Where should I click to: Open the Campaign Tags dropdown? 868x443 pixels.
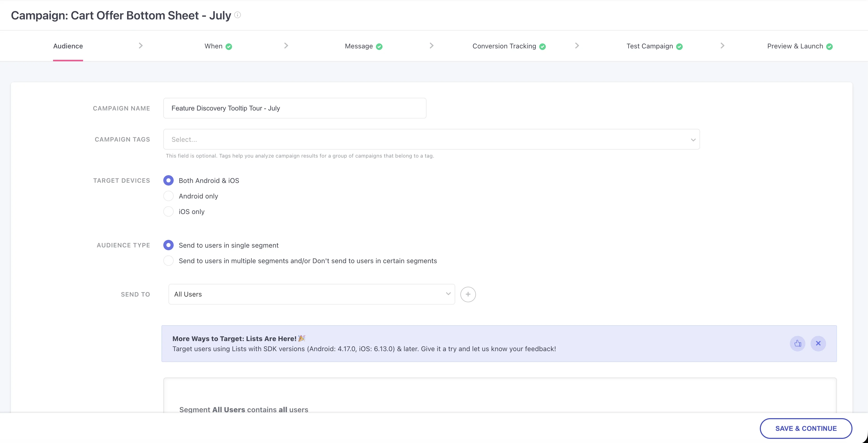(x=431, y=139)
